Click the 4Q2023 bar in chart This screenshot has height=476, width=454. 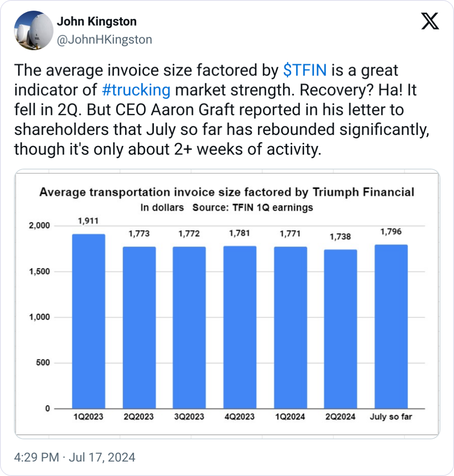(240, 328)
